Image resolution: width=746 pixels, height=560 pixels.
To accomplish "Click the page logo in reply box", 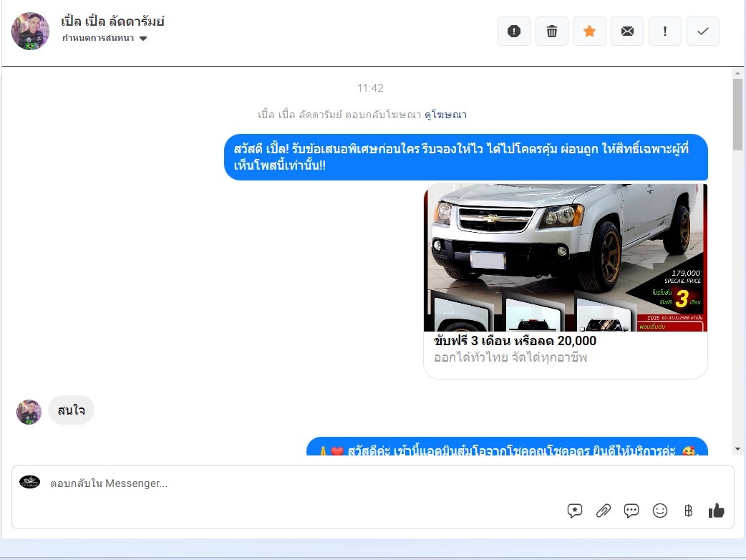I will (x=29, y=482).
